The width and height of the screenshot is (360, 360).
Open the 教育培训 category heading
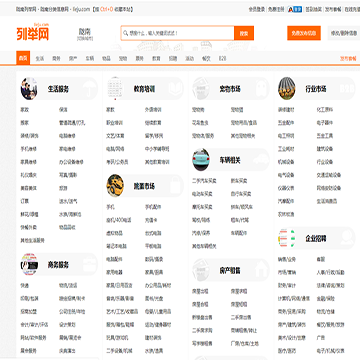[x=144, y=89]
